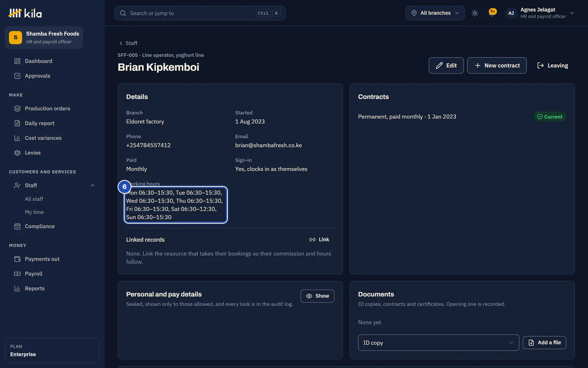588x368 pixels.
Task: Click the AJ avatar
Action: coord(511,13)
